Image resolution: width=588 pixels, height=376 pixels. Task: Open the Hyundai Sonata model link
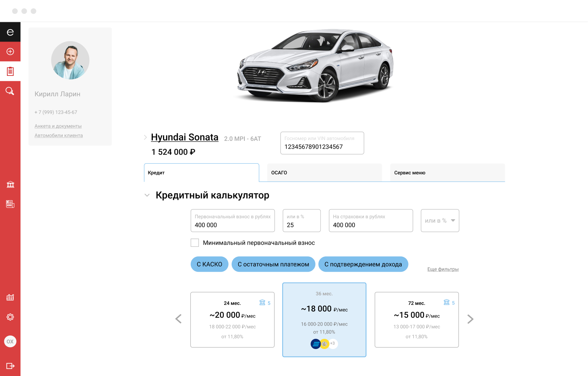pos(185,137)
